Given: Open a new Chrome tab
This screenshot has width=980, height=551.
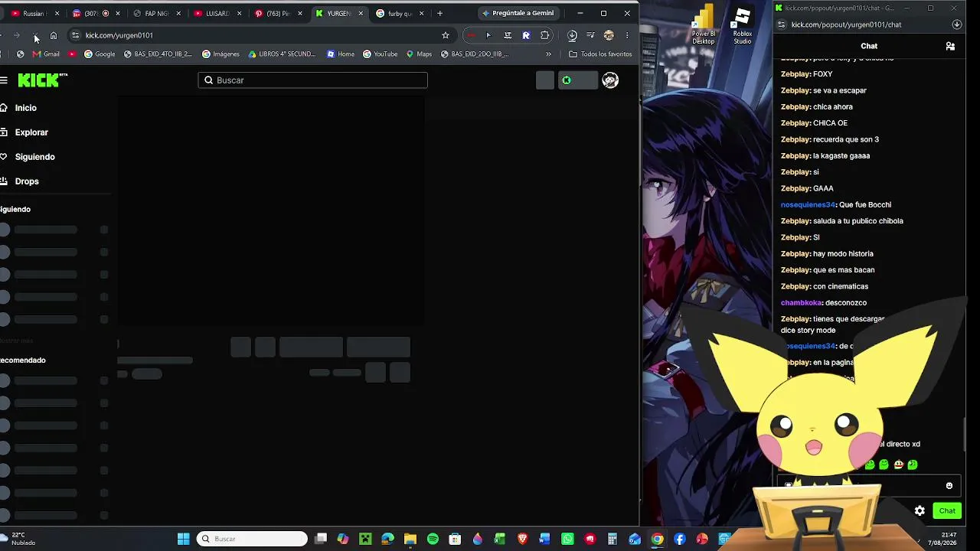Looking at the screenshot, I should click(x=439, y=13).
